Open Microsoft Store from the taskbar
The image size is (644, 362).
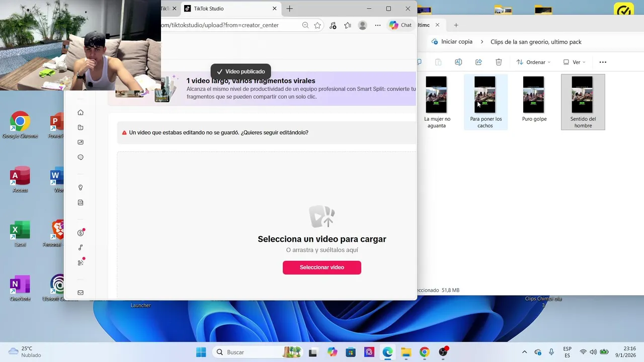(351, 352)
